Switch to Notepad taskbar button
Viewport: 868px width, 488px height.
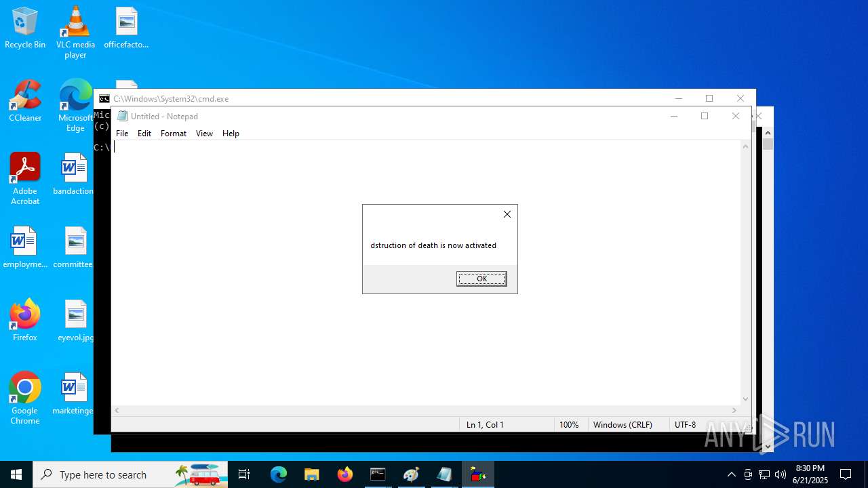[444, 474]
